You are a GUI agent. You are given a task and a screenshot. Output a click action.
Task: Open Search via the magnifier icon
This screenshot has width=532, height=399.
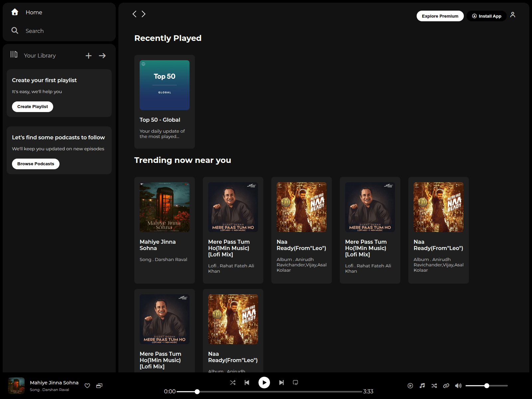(x=15, y=31)
